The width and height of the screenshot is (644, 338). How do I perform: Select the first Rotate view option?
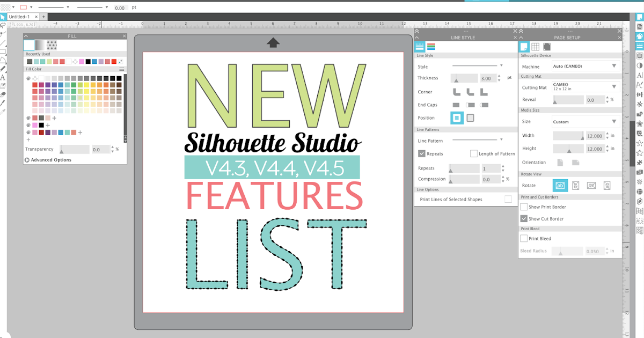coord(560,185)
